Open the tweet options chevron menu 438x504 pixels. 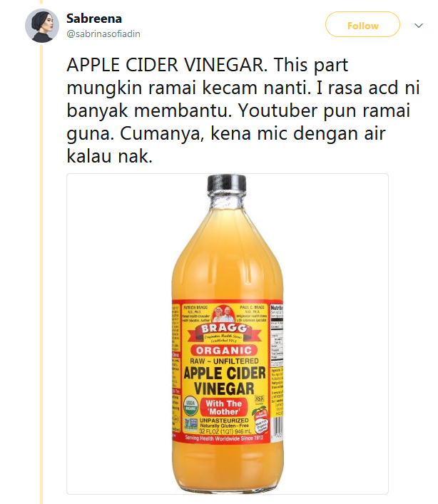pos(419,26)
